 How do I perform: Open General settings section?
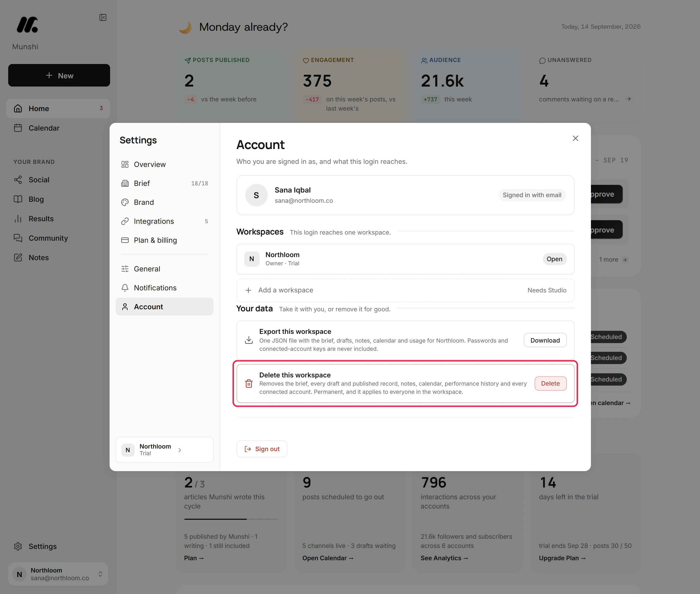pos(164,269)
